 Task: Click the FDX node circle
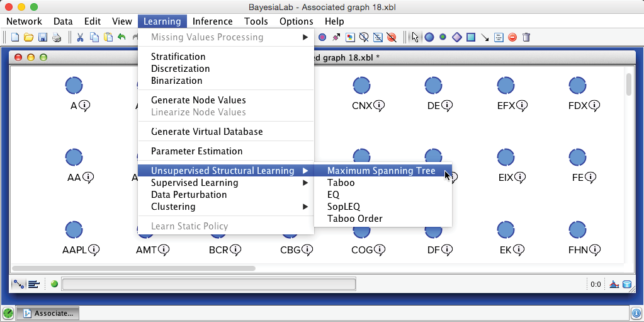click(577, 85)
